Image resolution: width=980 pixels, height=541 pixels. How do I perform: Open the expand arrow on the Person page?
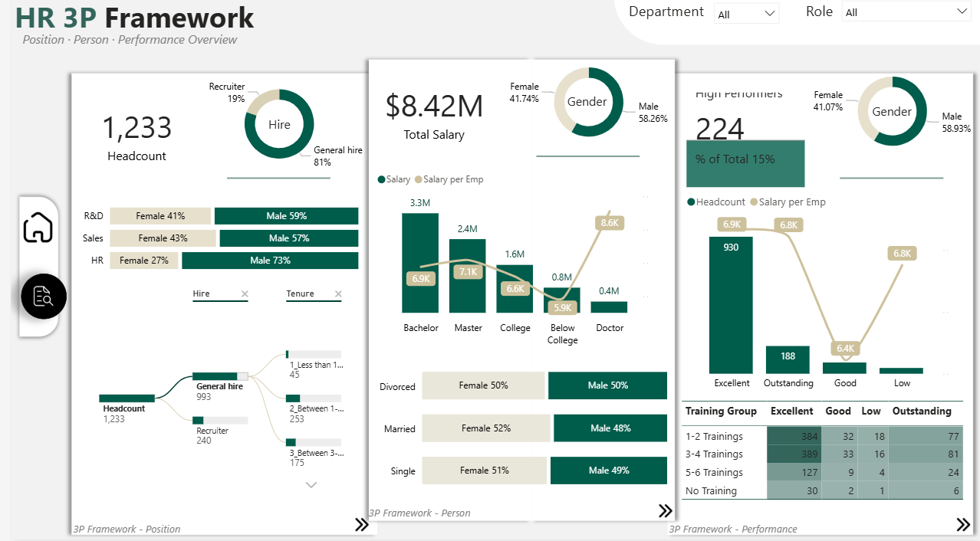(x=664, y=510)
